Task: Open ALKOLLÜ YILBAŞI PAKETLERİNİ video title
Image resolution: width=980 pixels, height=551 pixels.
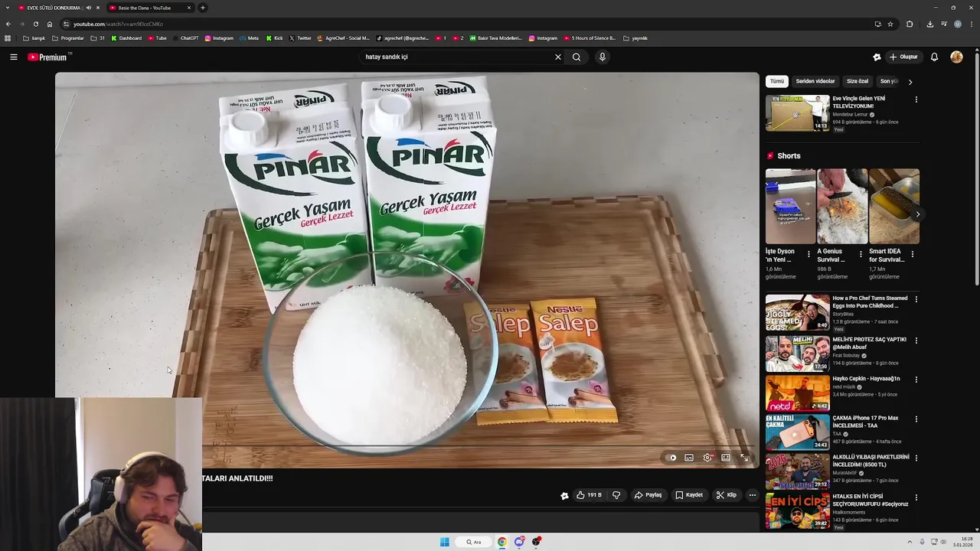Action: coord(871,461)
